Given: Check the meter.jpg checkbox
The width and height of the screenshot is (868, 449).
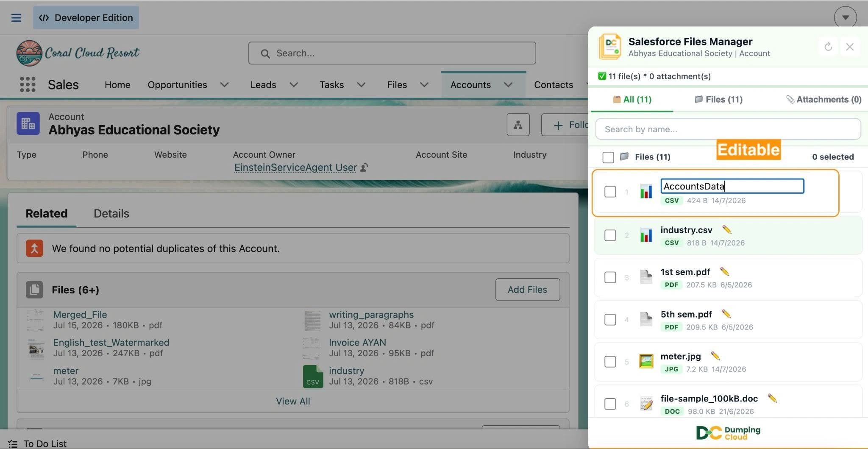Looking at the screenshot, I should (x=610, y=362).
